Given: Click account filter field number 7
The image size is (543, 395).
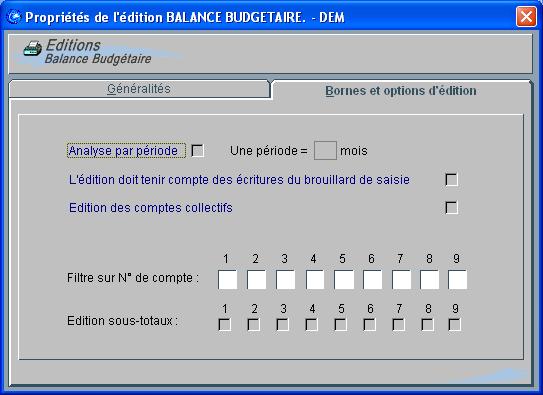Looking at the screenshot, I should [401, 280].
